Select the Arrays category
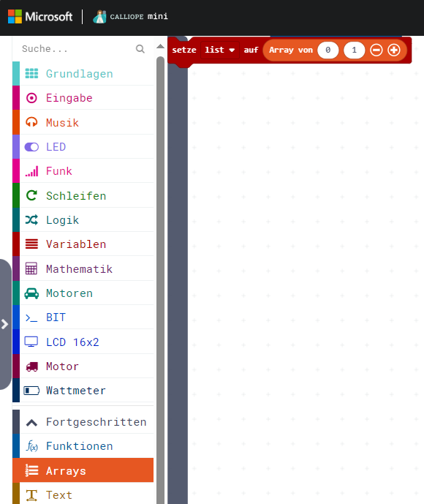This screenshot has width=424, height=504. point(83,470)
